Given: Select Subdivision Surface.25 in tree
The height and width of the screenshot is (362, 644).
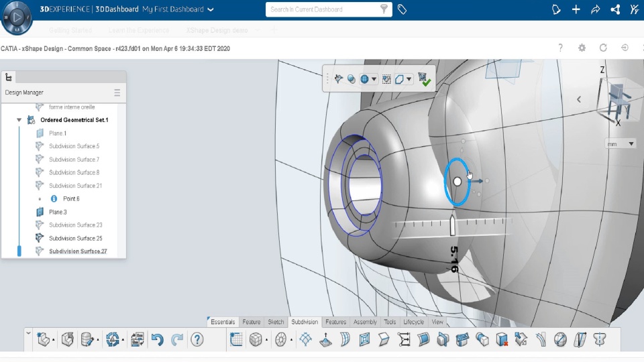Looking at the screenshot, I should point(76,238).
